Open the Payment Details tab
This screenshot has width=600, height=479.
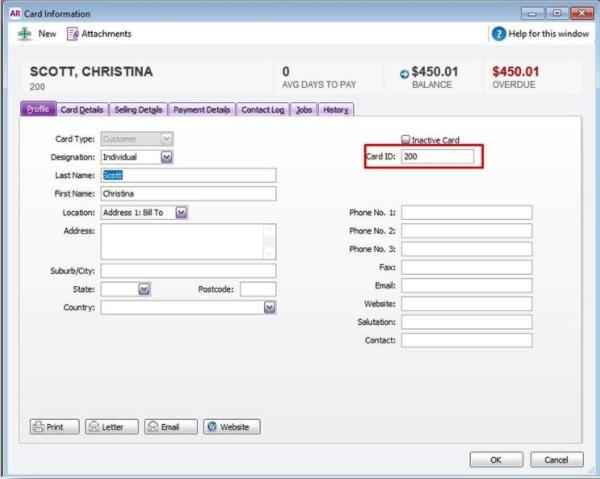pos(202,110)
